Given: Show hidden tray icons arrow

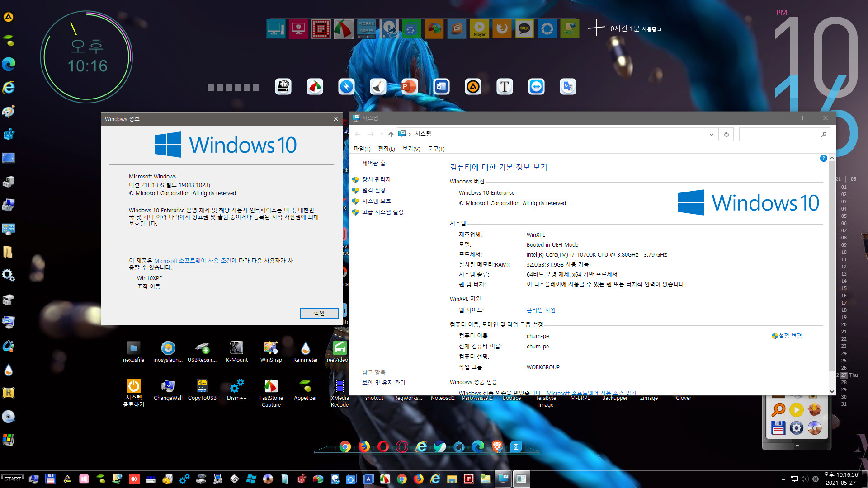Looking at the screenshot, I should click(783, 479).
